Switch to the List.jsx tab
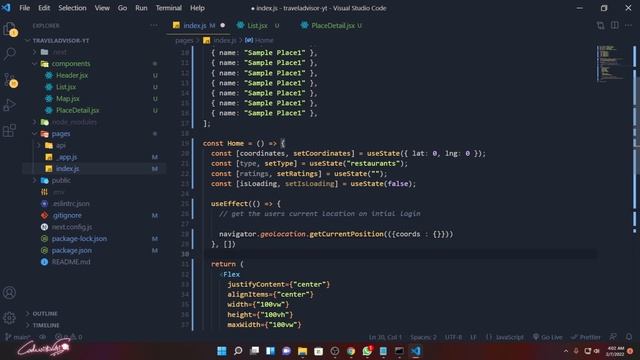Viewport: 640px width, 360px height. click(258, 25)
